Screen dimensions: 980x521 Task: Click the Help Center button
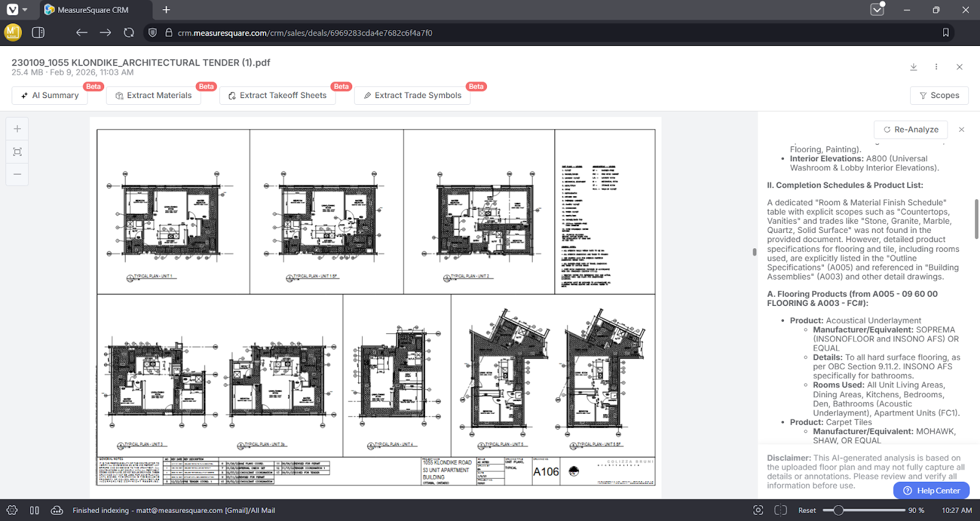931,490
